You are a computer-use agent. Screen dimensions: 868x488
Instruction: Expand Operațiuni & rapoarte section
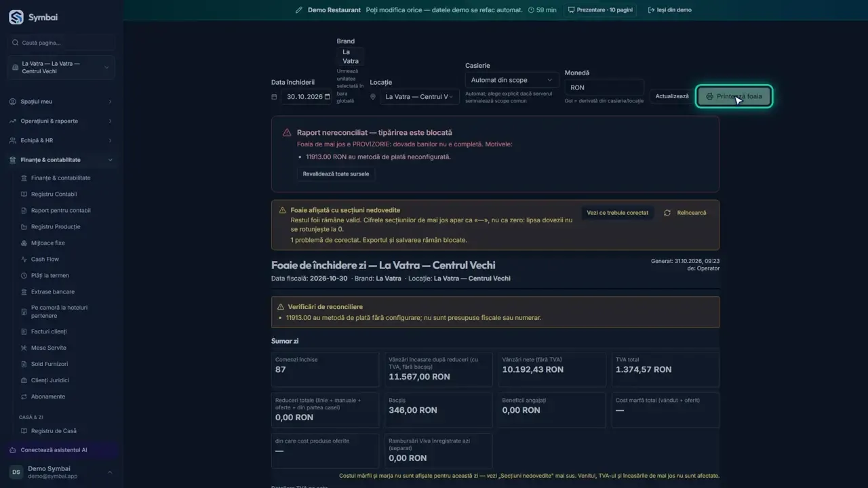[x=62, y=121]
